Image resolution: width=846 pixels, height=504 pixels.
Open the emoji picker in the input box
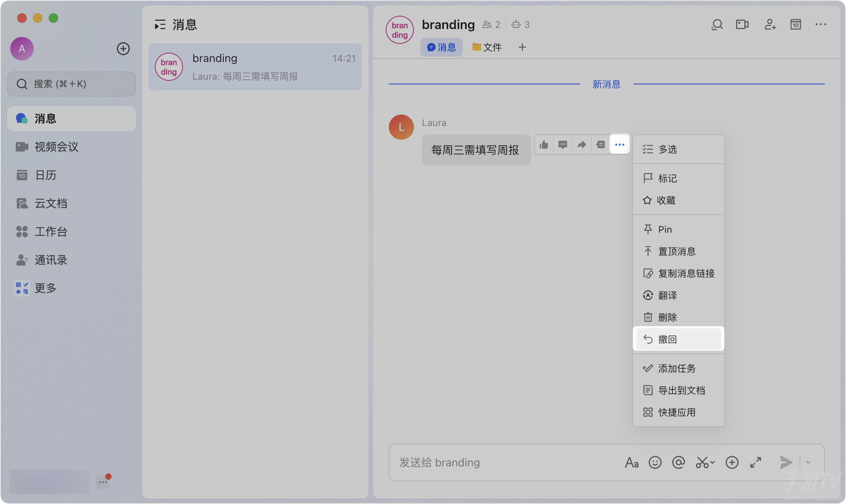(x=655, y=462)
